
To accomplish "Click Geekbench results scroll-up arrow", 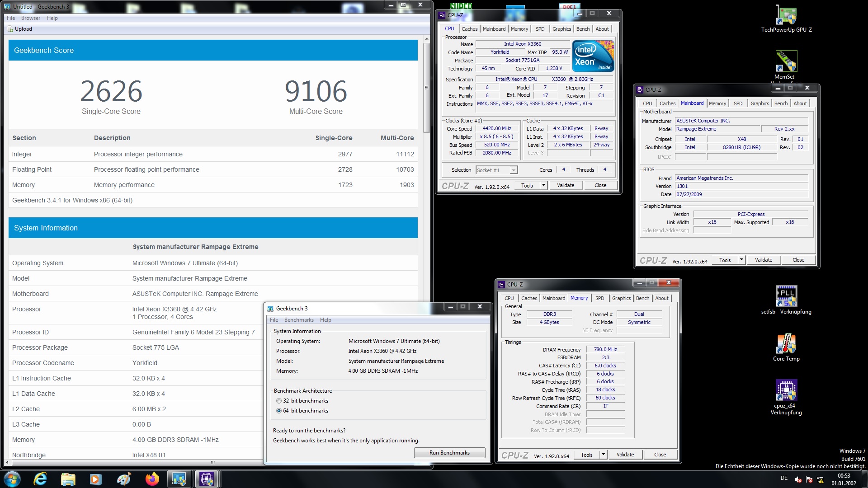I will (426, 39).
